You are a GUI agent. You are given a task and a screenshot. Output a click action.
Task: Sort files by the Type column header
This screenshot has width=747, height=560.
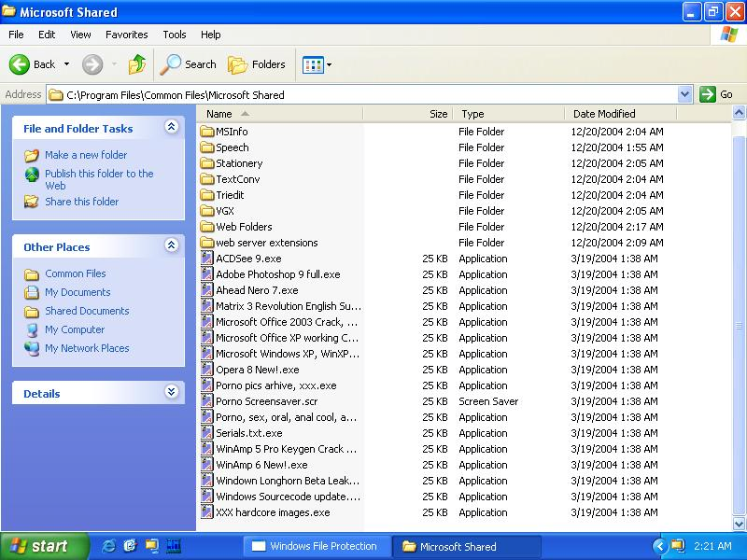pos(509,114)
